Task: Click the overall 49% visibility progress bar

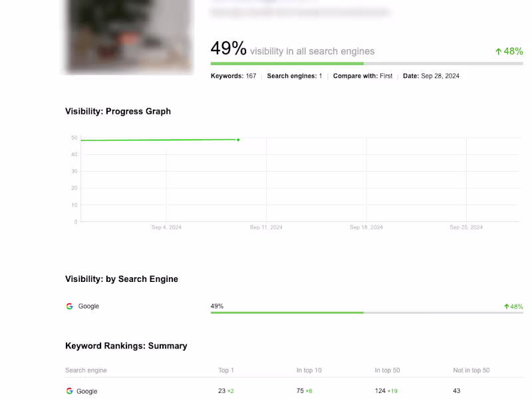Action: [366, 64]
